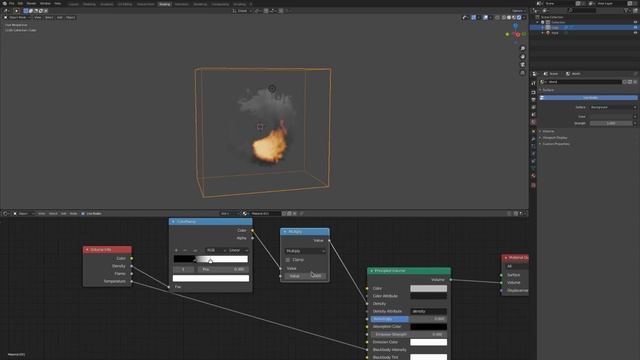Viewport: 640px width, 360px height.
Task: Collapse the Volume Info node
Action: (x=87, y=249)
